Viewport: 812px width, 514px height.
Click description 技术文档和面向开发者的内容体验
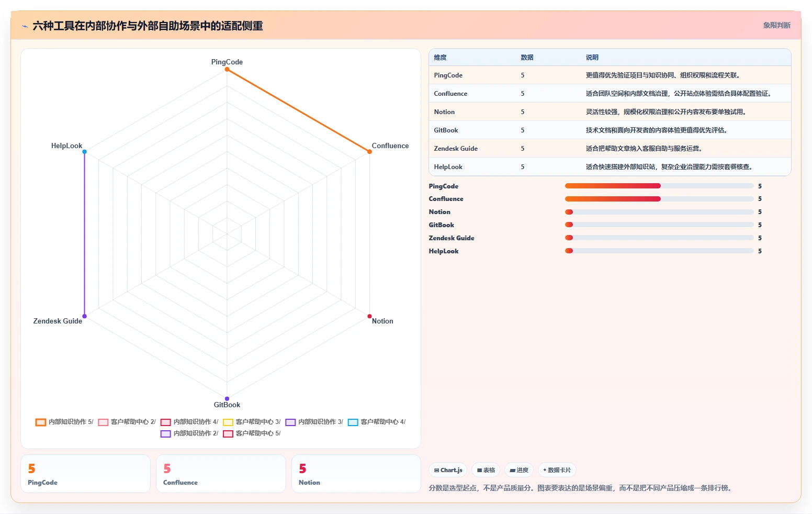pos(656,130)
